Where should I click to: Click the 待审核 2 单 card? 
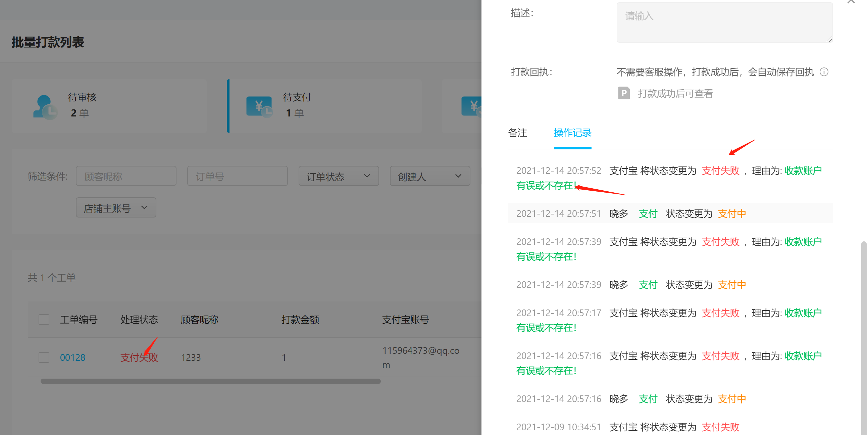pos(109,106)
